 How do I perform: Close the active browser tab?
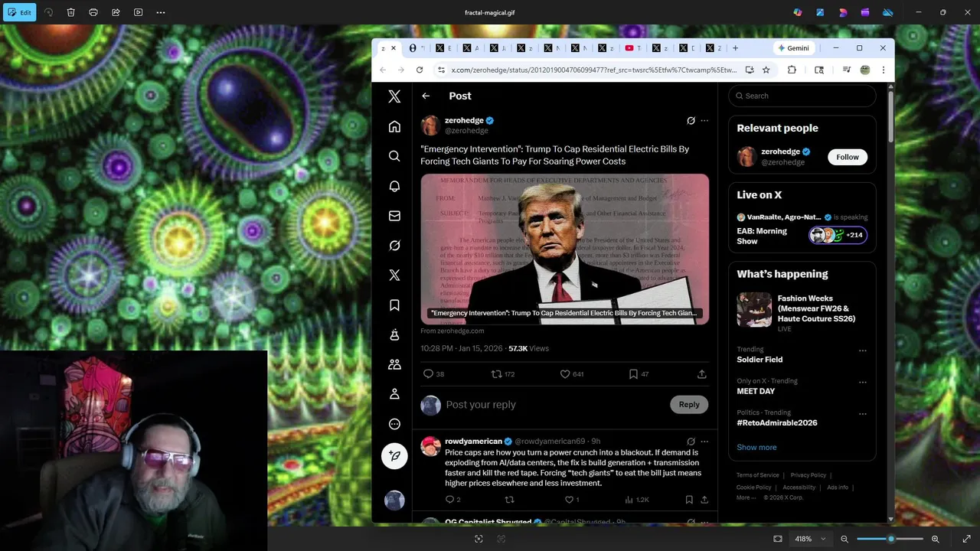click(x=394, y=48)
